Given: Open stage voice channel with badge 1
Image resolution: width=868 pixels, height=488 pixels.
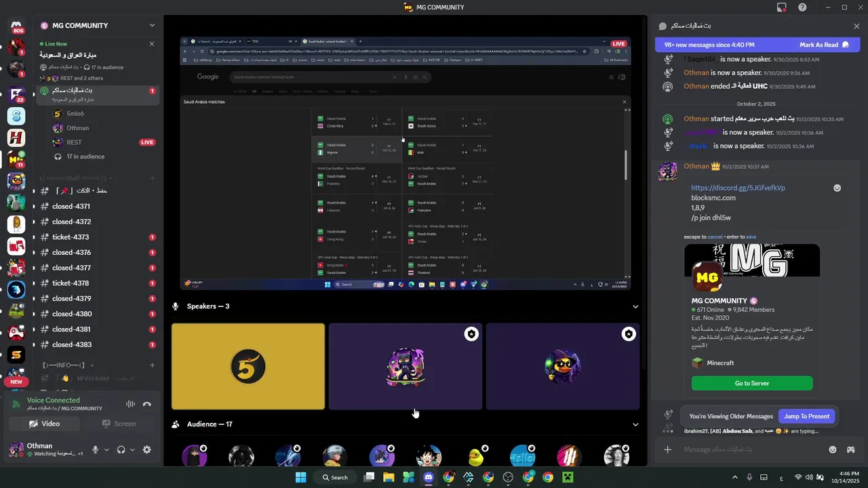Looking at the screenshot, I should pyautogui.click(x=99, y=94).
